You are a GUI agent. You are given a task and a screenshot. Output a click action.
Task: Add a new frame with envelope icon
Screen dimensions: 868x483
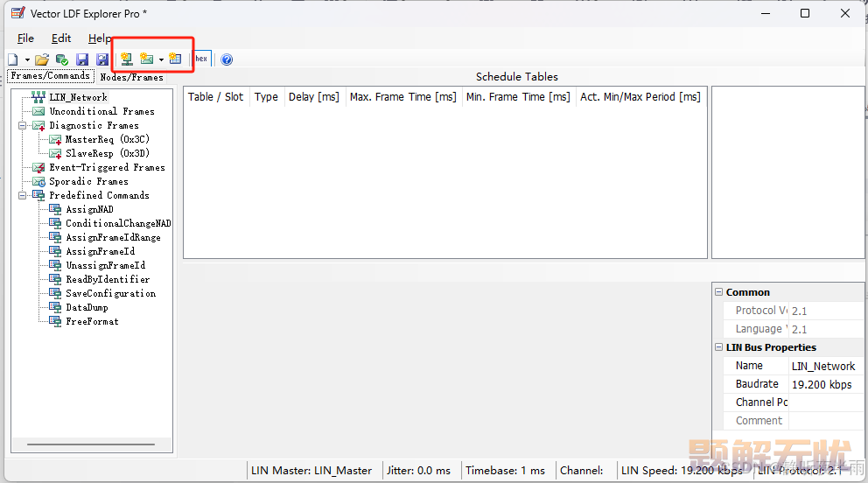[x=147, y=59]
